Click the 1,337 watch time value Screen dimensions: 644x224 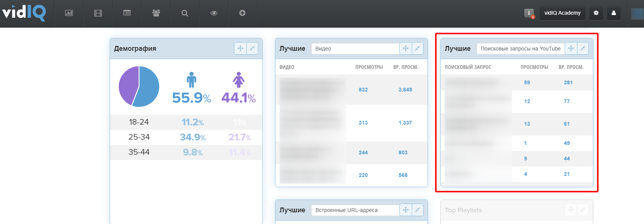[405, 123]
